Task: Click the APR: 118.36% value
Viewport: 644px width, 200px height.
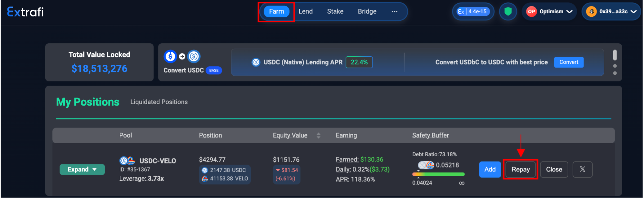Action: tap(355, 179)
